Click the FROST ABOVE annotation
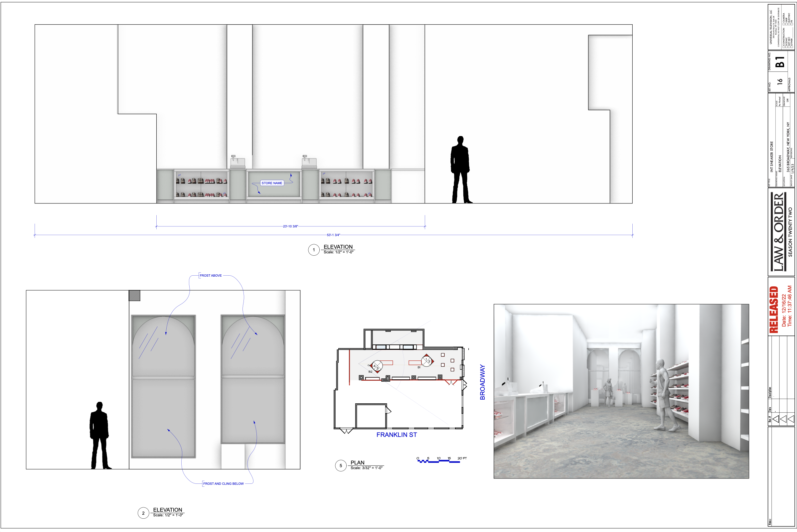 tap(211, 276)
